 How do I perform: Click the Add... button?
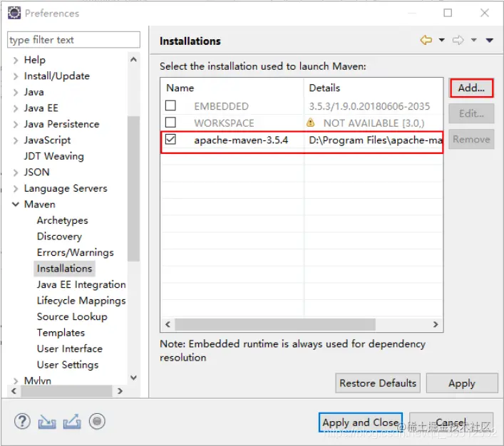[471, 88]
